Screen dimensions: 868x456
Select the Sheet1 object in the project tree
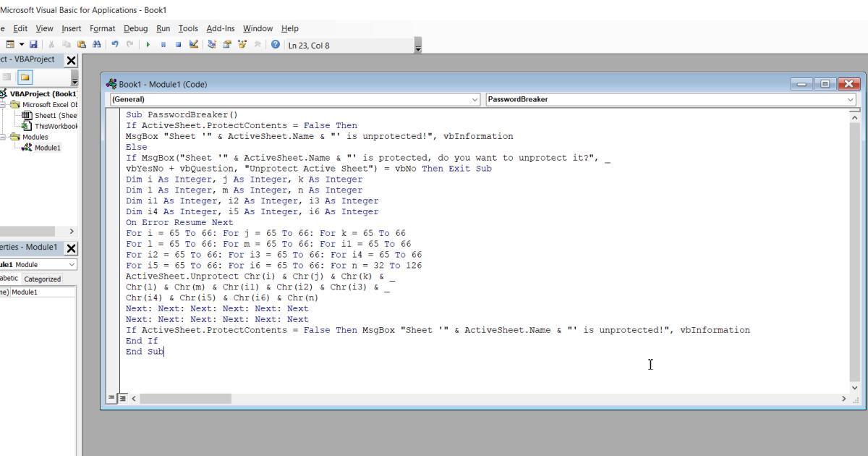click(x=55, y=115)
